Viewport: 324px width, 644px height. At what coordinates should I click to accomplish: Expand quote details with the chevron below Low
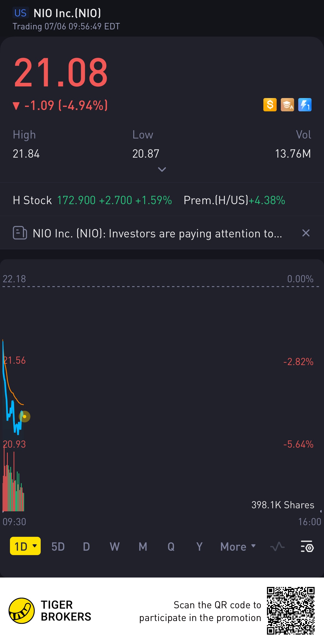162,169
